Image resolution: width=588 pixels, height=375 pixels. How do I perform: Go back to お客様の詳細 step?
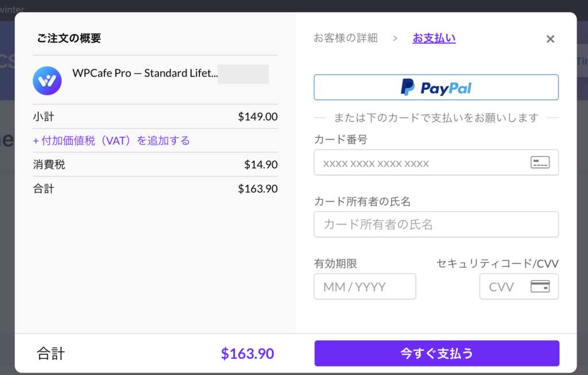346,38
